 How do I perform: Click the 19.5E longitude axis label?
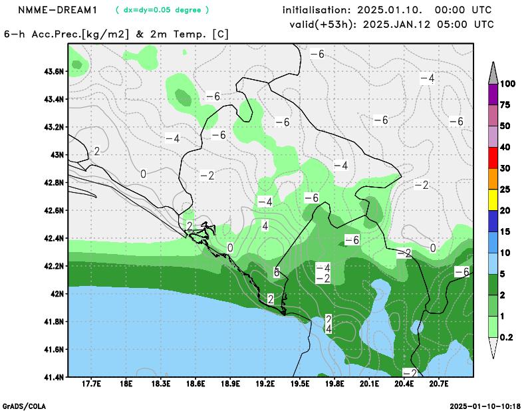coord(300,384)
